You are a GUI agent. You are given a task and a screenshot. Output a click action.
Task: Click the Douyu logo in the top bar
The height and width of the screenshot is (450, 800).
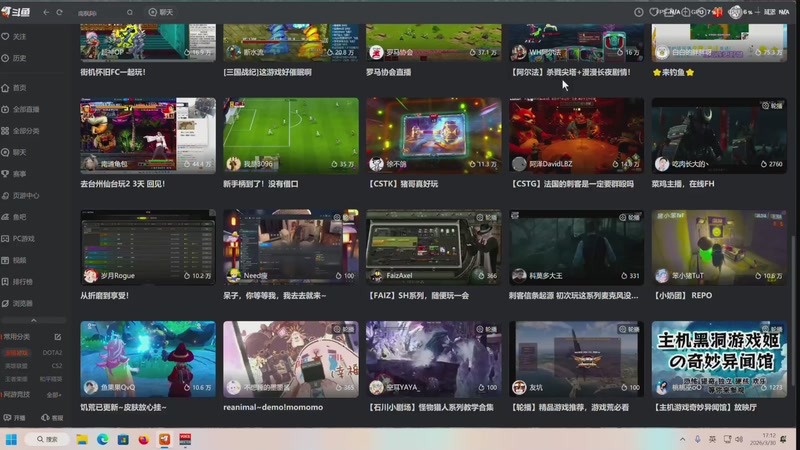[x=16, y=11]
